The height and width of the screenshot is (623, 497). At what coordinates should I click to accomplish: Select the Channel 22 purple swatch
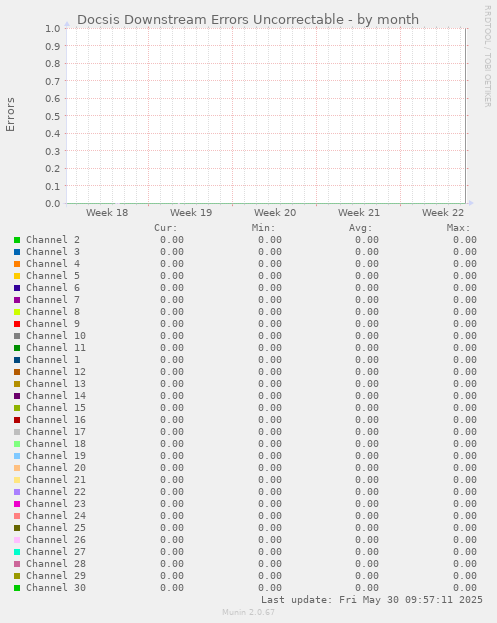click(x=17, y=492)
